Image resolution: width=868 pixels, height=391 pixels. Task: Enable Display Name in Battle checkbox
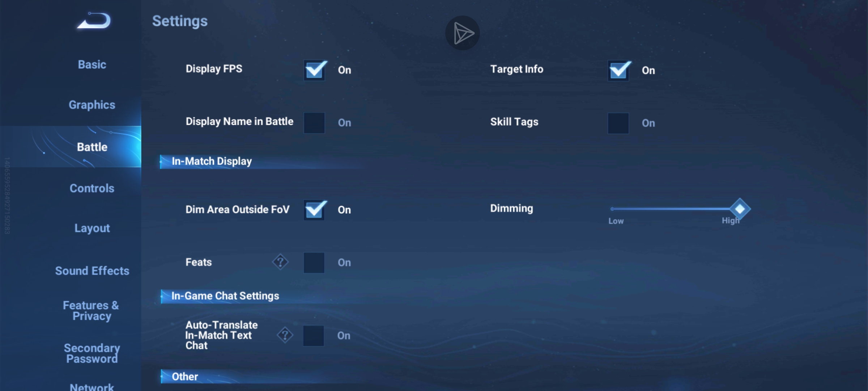(x=314, y=123)
